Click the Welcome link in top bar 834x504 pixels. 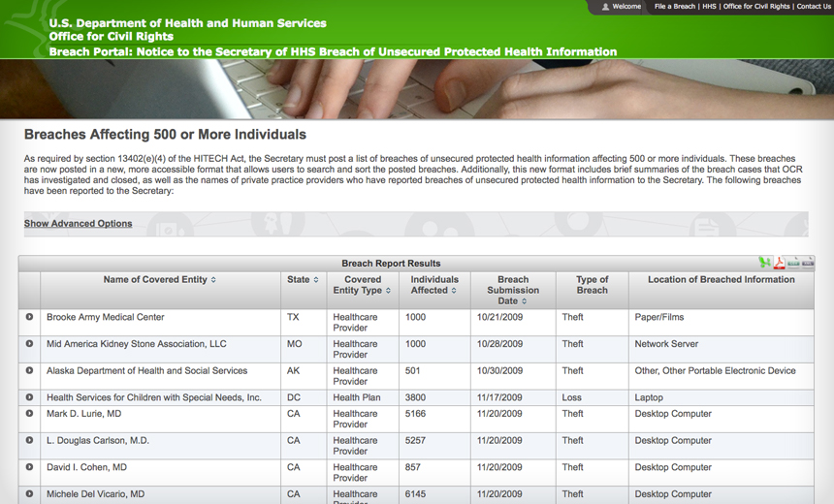(626, 7)
